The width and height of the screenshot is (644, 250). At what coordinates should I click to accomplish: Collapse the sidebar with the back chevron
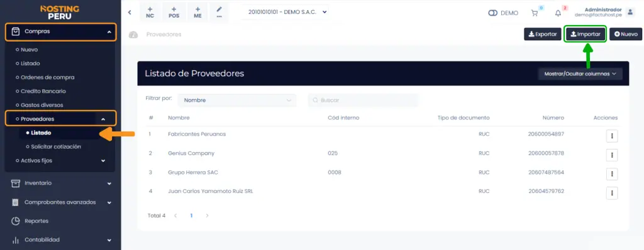tap(130, 13)
